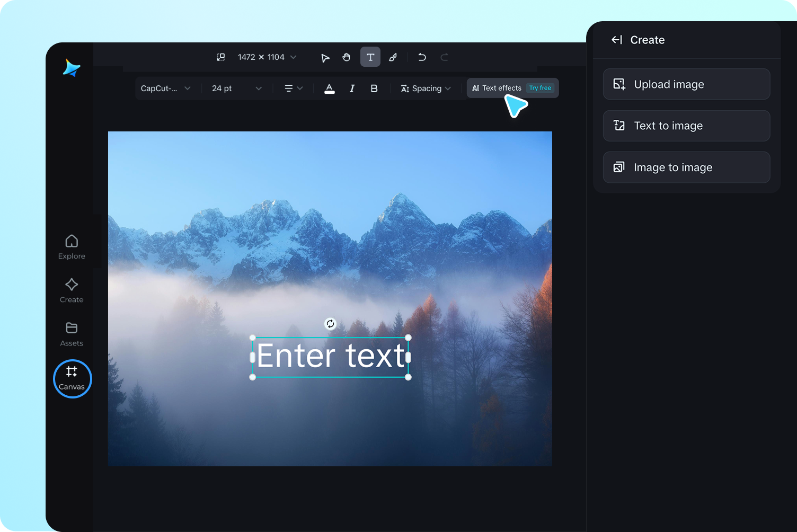797x532 pixels.
Task: Open the Assets panel
Action: 71,334
